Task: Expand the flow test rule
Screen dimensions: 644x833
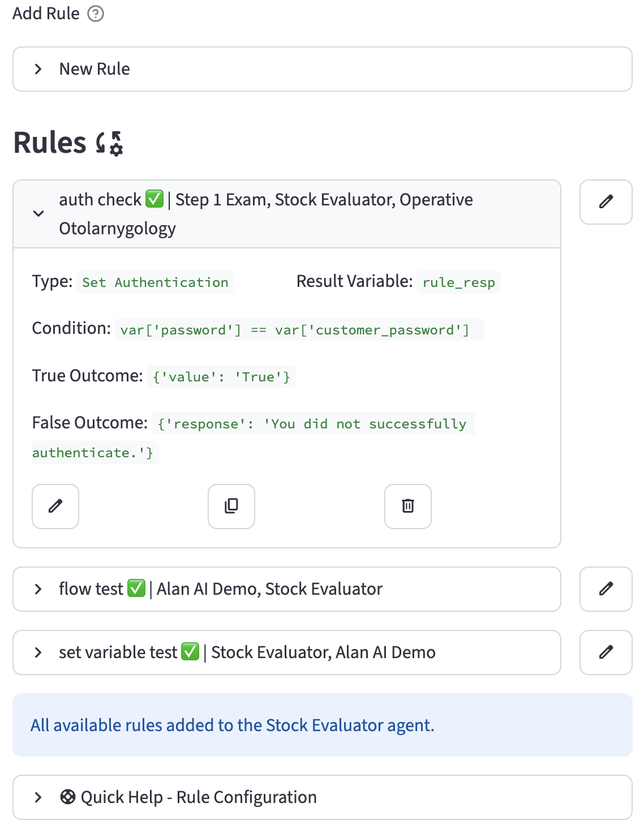Action: click(x=38, y=589)
